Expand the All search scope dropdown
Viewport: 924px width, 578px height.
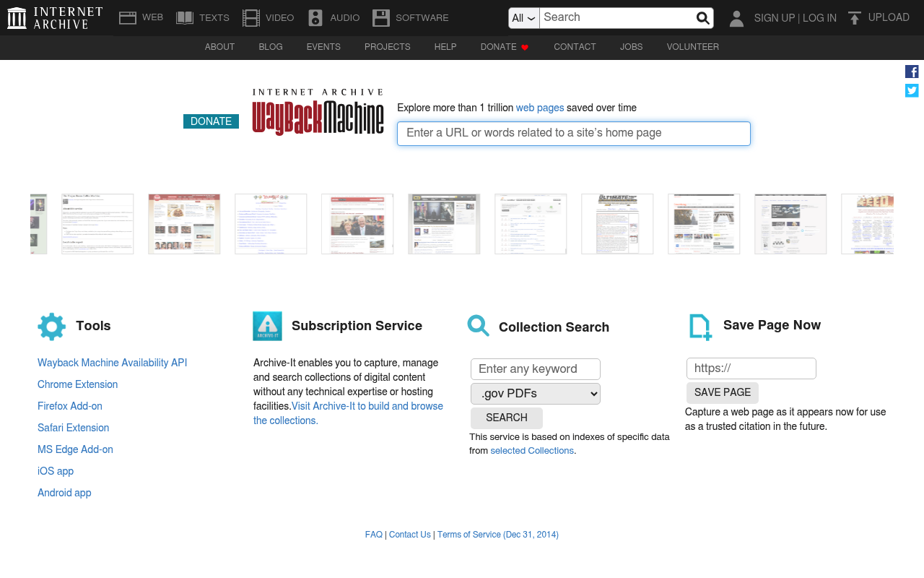click(x=524, y=18)
